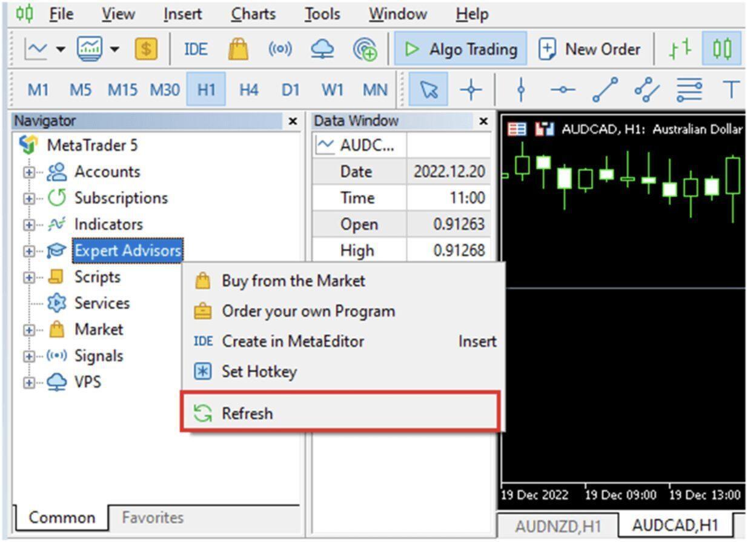Choose Create in MetaEditor
The height and width of the screenshot is (542, 756).
coord(343,341)
